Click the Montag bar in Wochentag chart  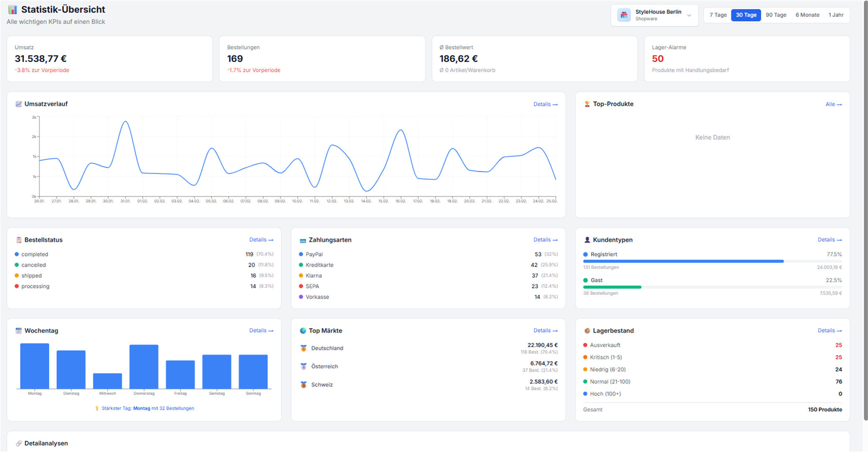pos(35,366)
